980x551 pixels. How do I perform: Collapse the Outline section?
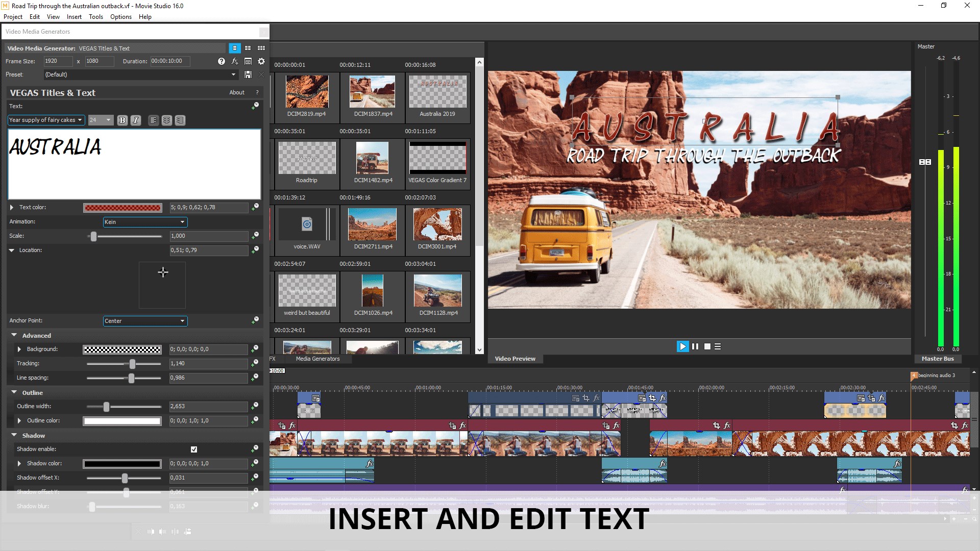(14, 392)
